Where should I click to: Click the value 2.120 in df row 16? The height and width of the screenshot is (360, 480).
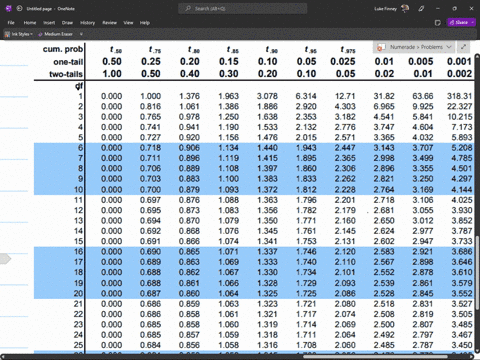click(345, 252)
